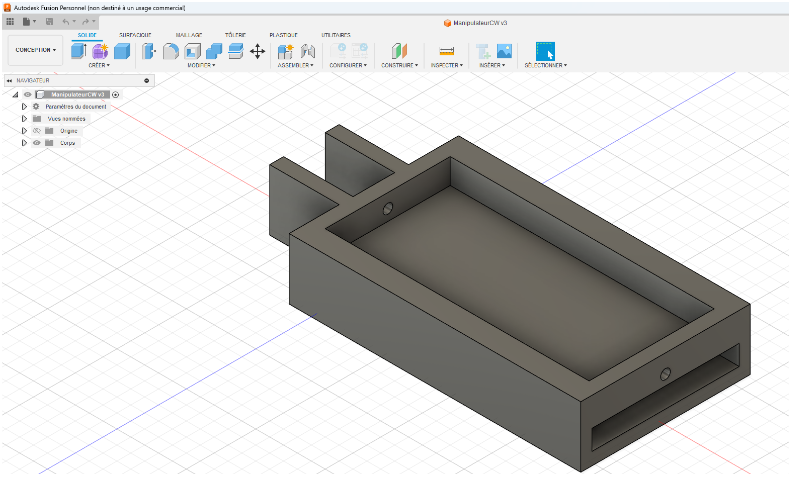
Task: Open the redo history dropdown arrow
Action: coord(94,21)
